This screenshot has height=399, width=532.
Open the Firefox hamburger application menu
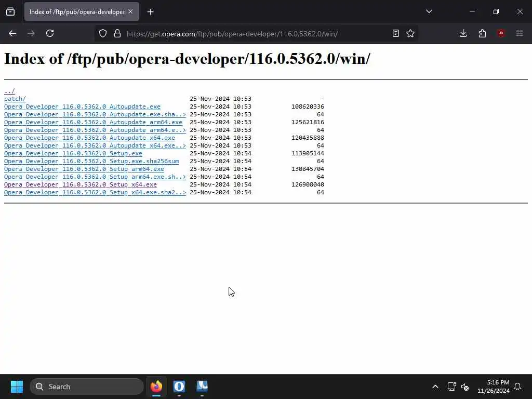(520, 33)
